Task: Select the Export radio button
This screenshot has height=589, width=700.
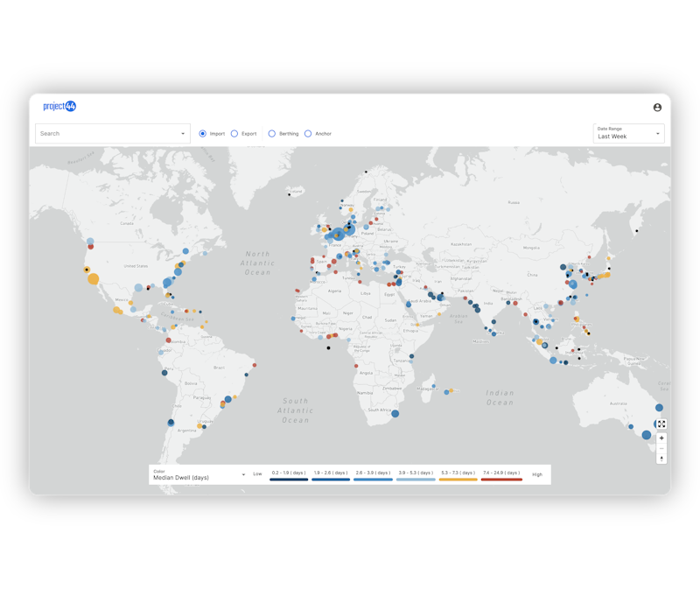Action: [234, 134]
